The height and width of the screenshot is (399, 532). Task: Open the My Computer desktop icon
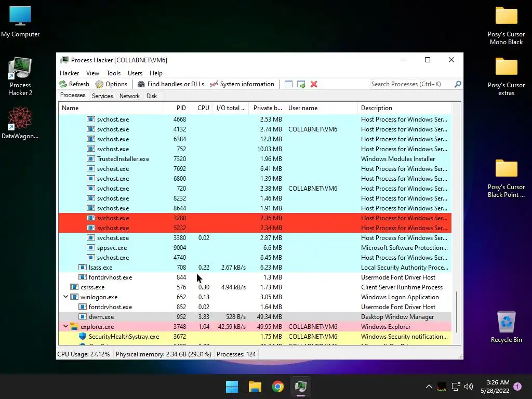pyautogui.click(x=20, y=21)
